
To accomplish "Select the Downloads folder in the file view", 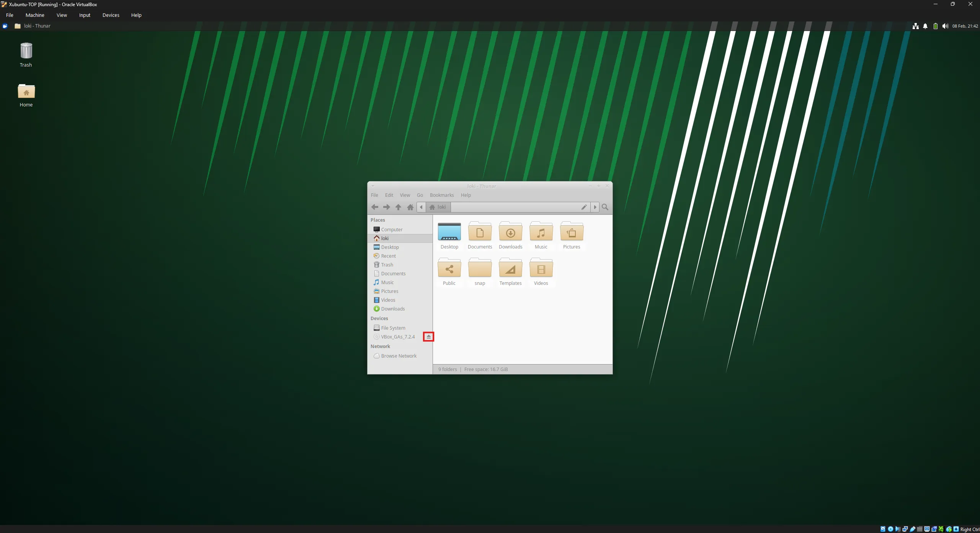I will pyautogui.click(x=510, y=234).
